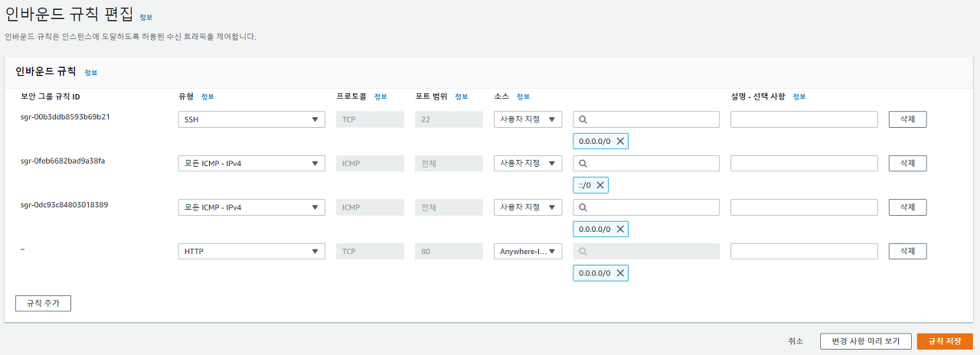The width and height of the screenshot is (980, 355).
Task: Open 정보 link next to 포트 범위 column
Action: [461, 96]
